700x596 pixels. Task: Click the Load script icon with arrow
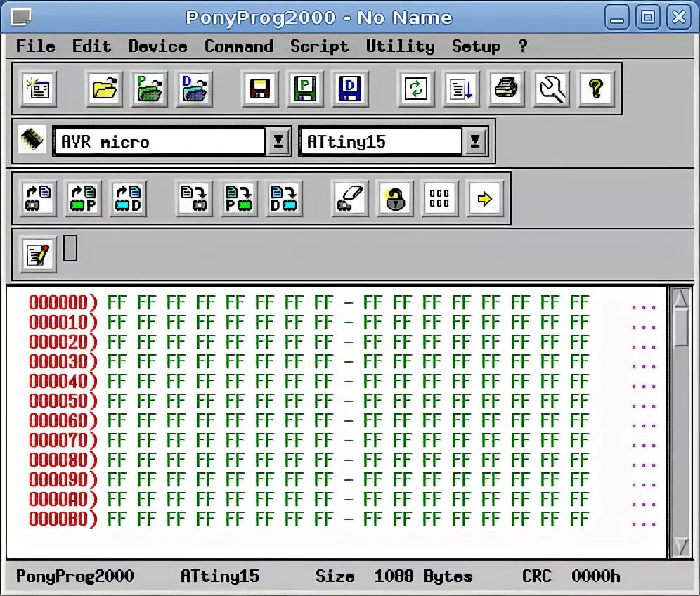pos(461,88)
